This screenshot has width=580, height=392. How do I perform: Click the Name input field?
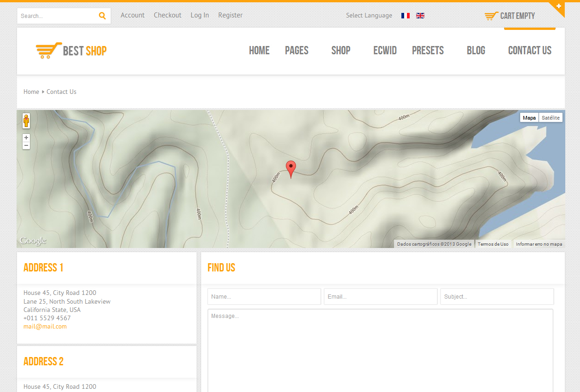[x=264, y=297]
